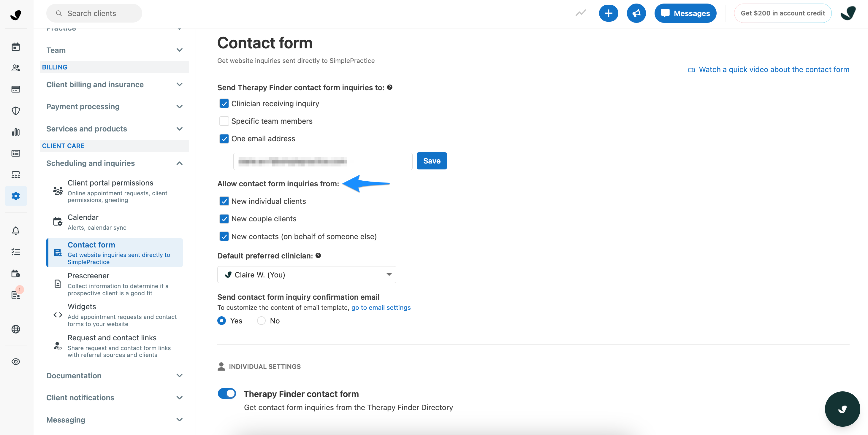Expand Services and products section

click(x=115, y=128)
